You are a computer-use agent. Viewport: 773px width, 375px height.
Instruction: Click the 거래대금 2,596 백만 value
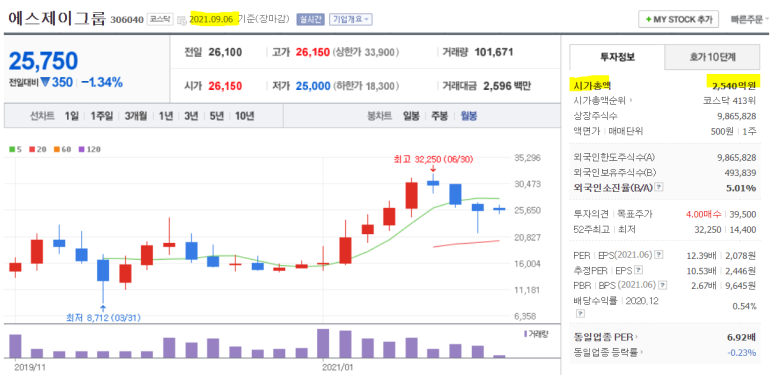(x=507, y=86)
